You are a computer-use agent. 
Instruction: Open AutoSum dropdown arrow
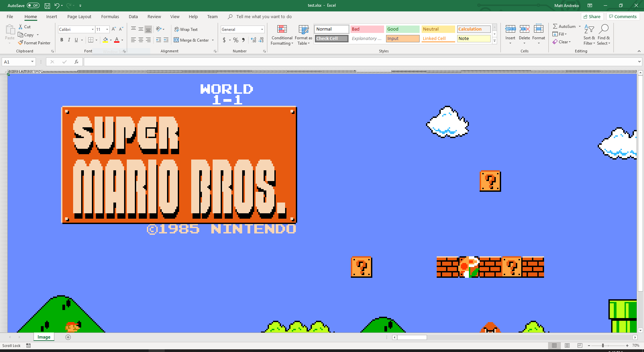580,27
